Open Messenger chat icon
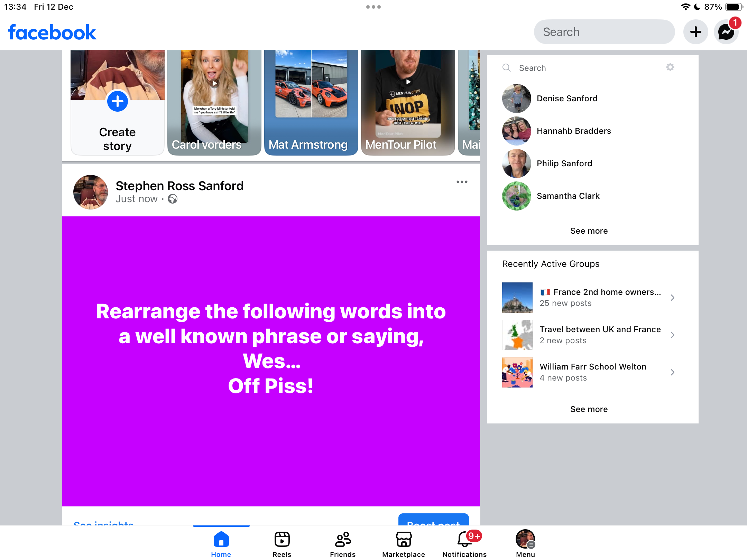The width and height of the screenshot is (747, 560). (726, 32)
